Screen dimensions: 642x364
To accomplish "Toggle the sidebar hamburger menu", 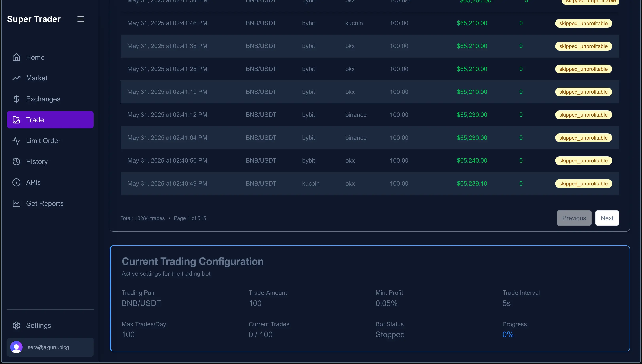I will [x=80, y=19].
